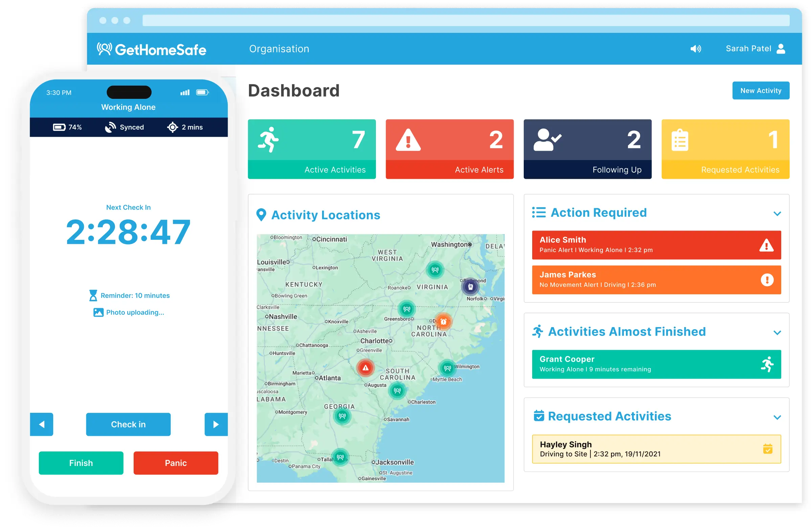Open the Organisation menu
Viewport: 812px width, 530px height.
pos(279,49)
